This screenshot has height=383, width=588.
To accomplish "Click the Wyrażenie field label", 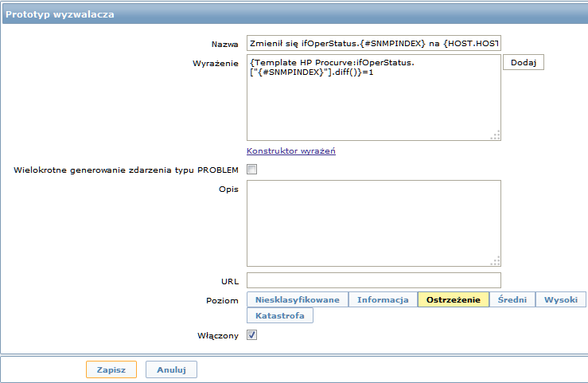I will [216, 64].
